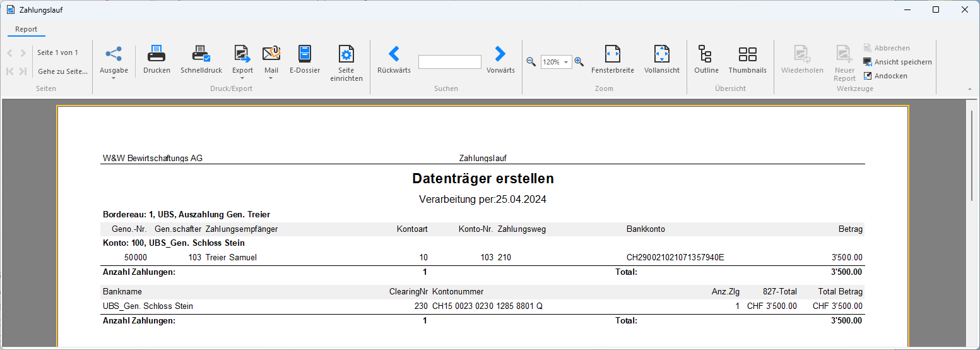The height and width of the screenshot is (350, 980).
Task: Click 'Verarbeitung per:25.04.2024' text
Action: coord(483,199)
